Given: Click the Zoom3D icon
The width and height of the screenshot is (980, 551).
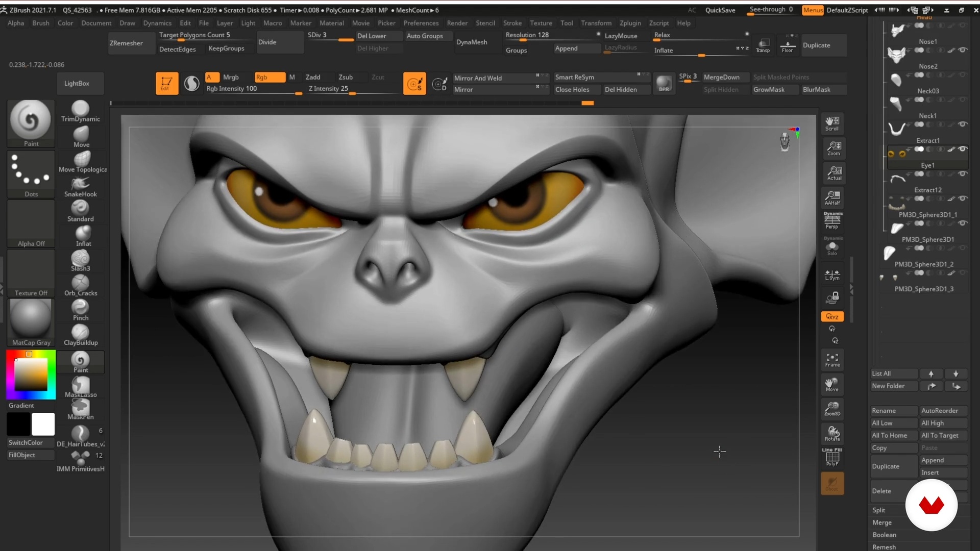Looking at the screenshot, I should (832, 409).
